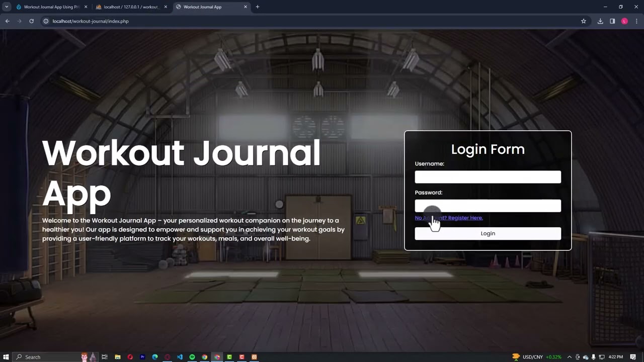The width and height of the screenshot is (644, 362).
Task: Go forward with the browser forward arrow
Action: point(19,21)
